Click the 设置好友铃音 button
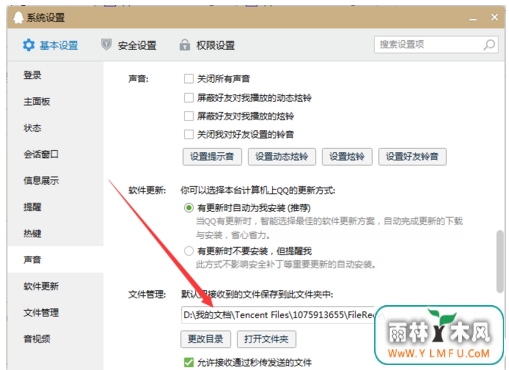 pyautogui.click(x=412, y=157)
